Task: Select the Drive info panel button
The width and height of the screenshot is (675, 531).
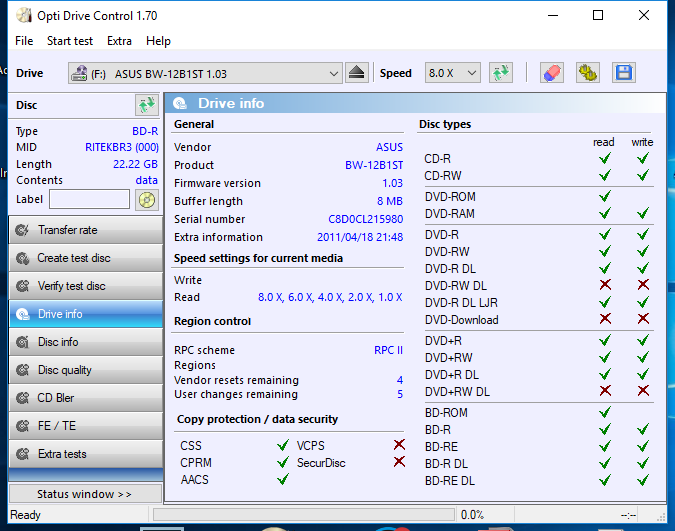Action: coord(86,314)
